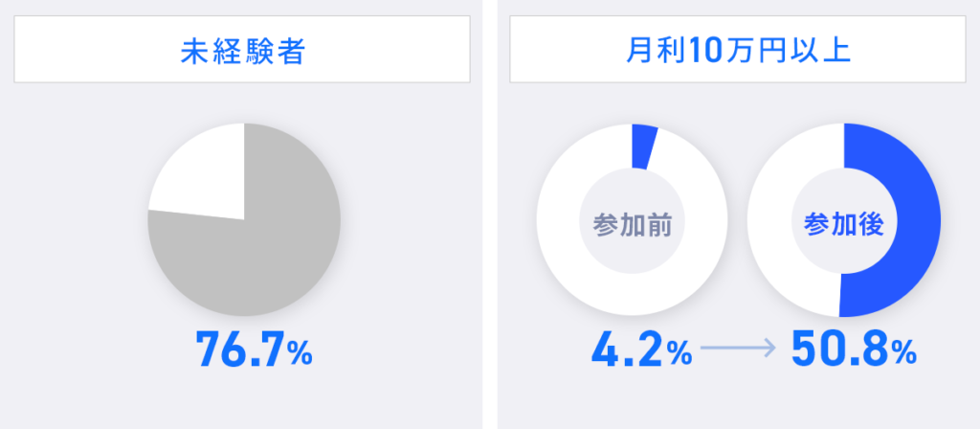The image size is (980, 429).
Task: Click the percent sign after 76.7
Action: pos(300,355)
